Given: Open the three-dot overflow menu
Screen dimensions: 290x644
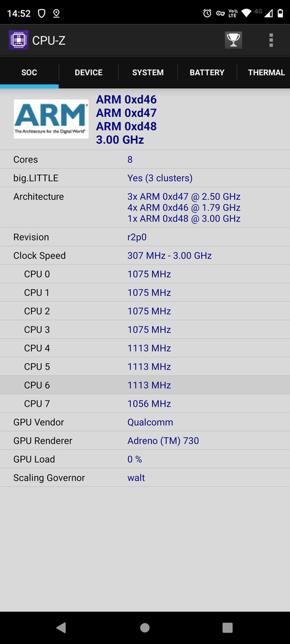Looking at the screenshot, I should click(x=271, y=41).
